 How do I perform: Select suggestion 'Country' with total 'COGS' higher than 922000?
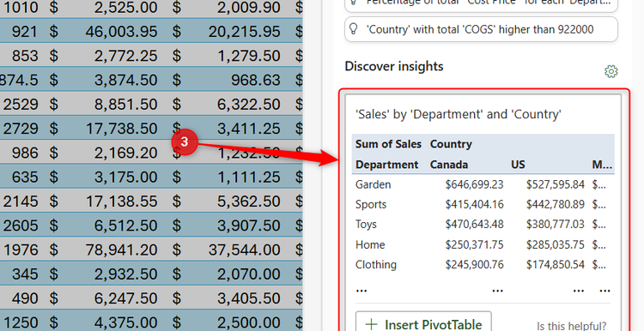pos(481,29)
